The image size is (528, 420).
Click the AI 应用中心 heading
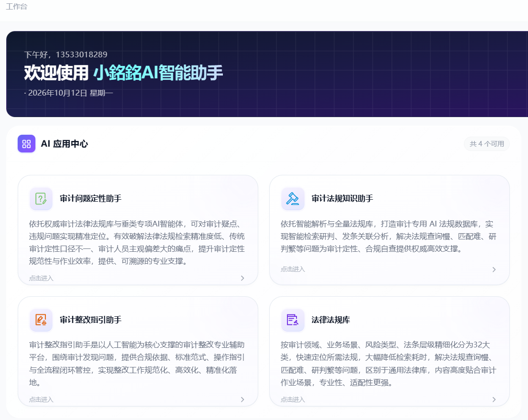click(64, 144)
